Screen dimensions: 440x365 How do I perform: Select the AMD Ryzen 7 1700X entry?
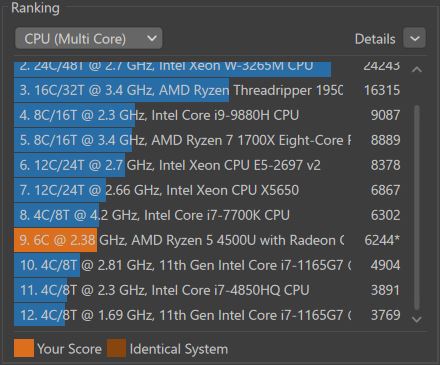pyautogui.click(x=207, y=140)
